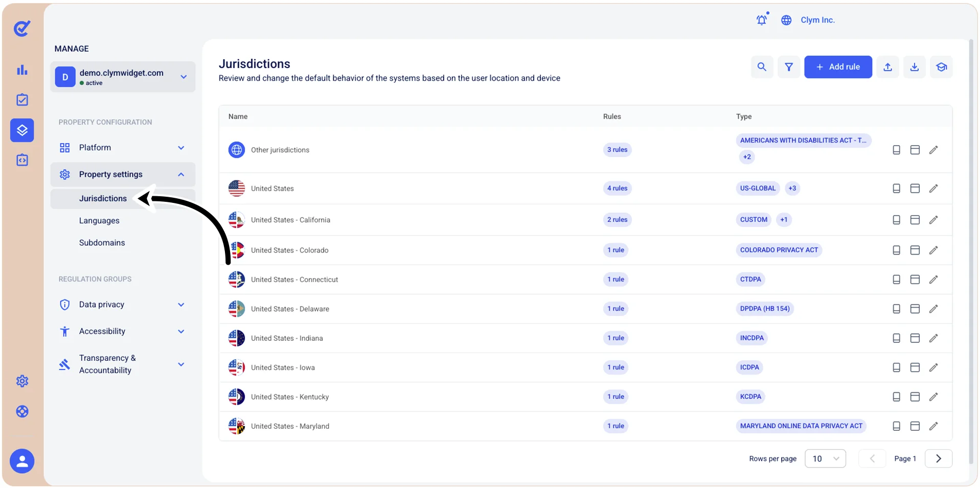Screen dimensions: 980x488
Task: Select the layers sidebar icon
Action: (x=22, y=130)
